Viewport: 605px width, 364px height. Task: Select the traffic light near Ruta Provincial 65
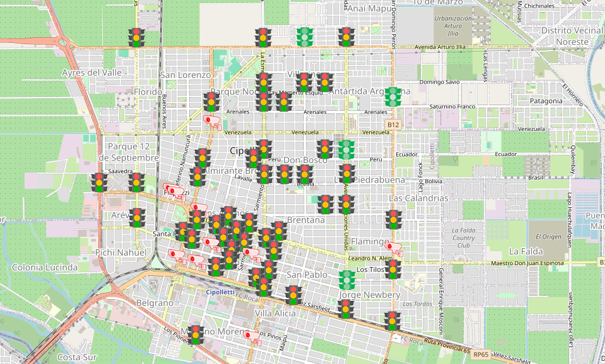pos(393,321)
